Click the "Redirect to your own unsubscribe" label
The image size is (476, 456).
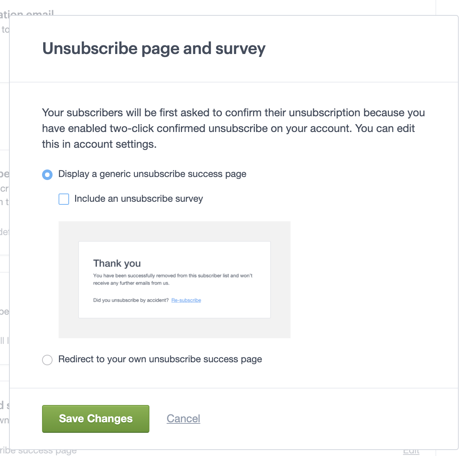coord(160,359)
